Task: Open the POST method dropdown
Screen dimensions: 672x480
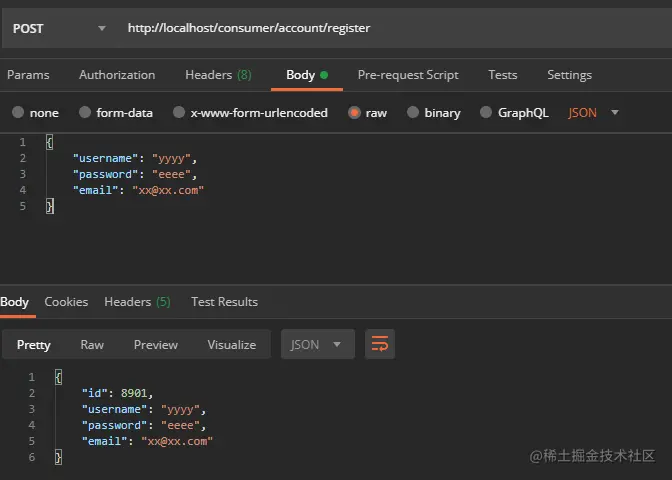Action: pyautogui.click(x=59, y=28)
